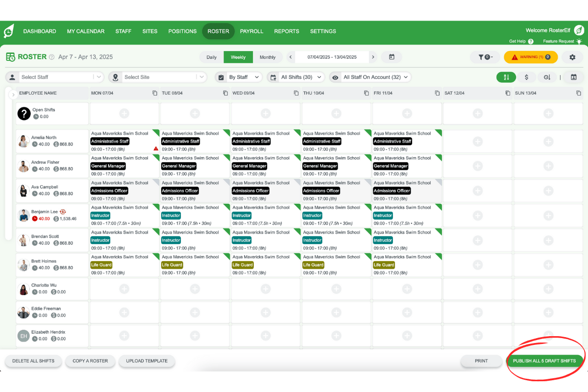Switch to the Daily roster view

211,57
